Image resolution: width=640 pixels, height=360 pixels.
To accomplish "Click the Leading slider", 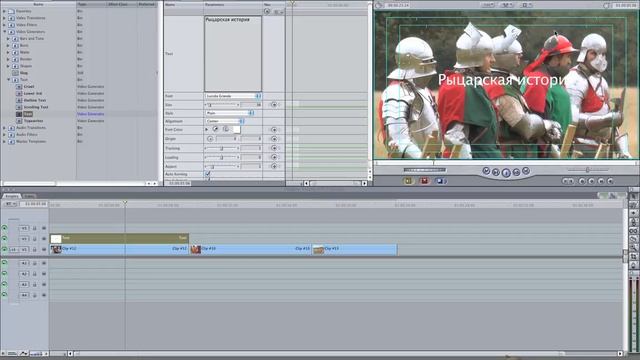I will click(x=222, y=157).
